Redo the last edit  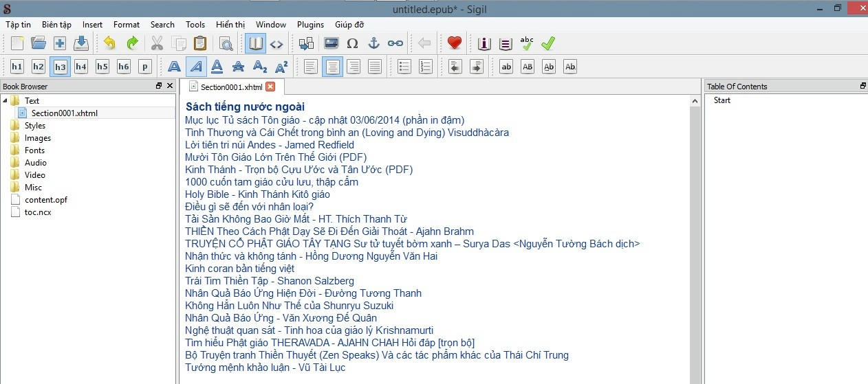[x=132, y=43]
